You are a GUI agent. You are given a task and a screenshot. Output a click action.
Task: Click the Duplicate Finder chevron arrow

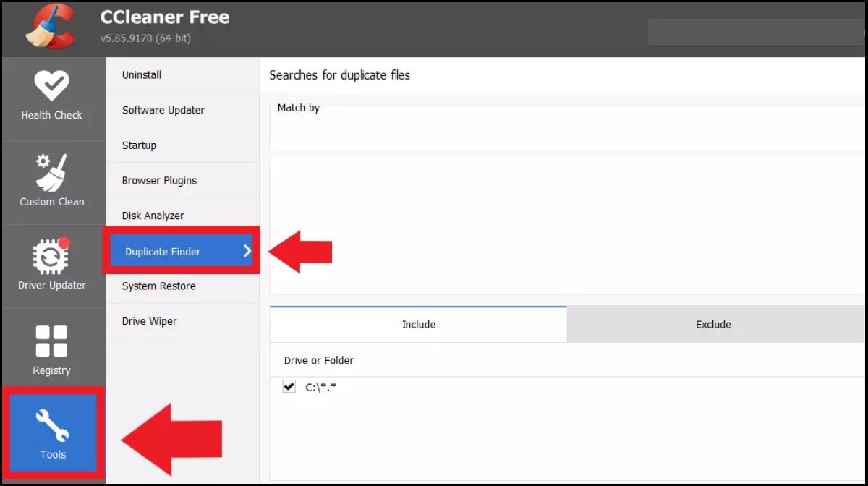point(247,251)
